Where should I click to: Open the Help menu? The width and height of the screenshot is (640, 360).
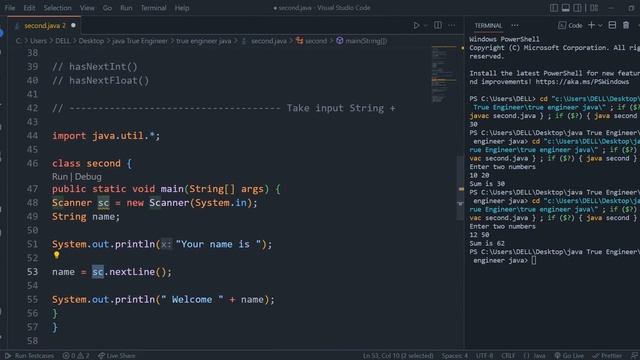tap(182, 8)
